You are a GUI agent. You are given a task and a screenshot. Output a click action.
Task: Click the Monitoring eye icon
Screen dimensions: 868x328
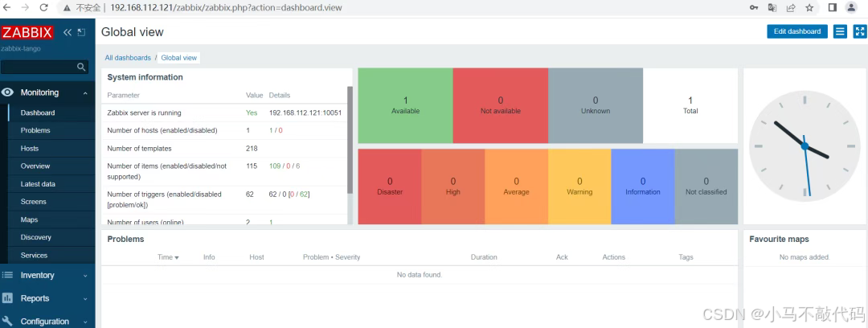[x=8, y=92]
